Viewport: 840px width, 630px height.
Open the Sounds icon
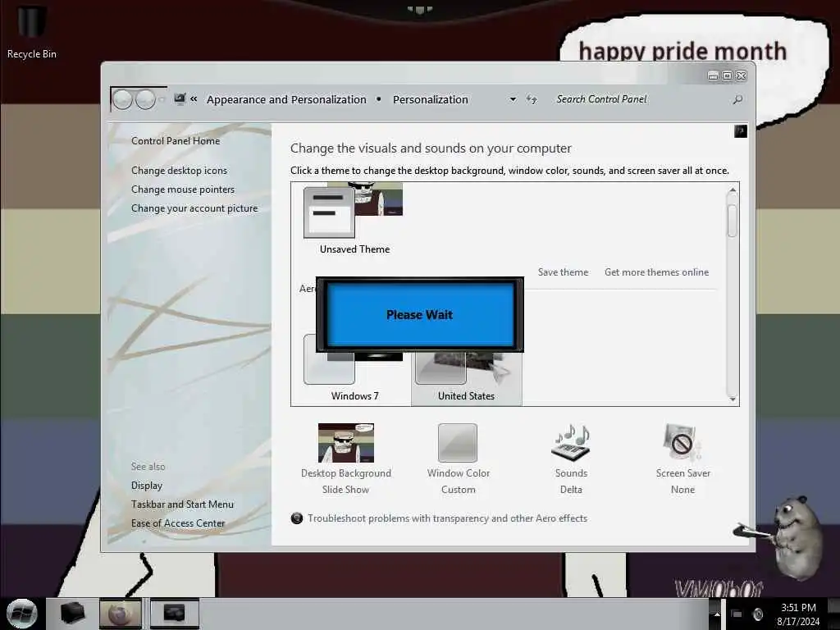click(x=571, y=442)
